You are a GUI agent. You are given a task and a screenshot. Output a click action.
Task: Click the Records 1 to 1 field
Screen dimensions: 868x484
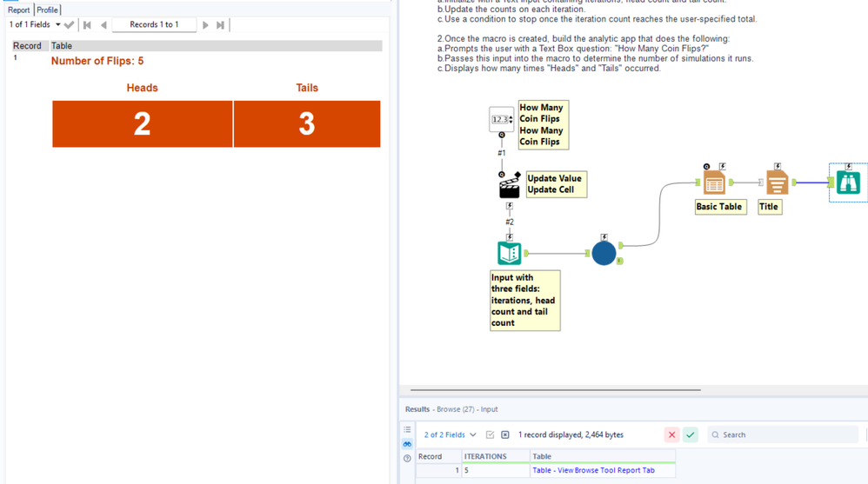point(154,24)
